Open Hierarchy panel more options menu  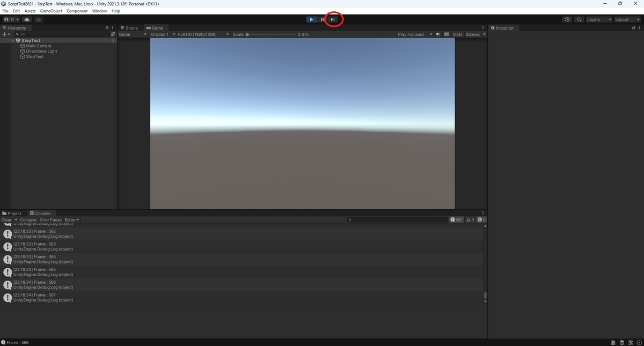tap(113, 28)
